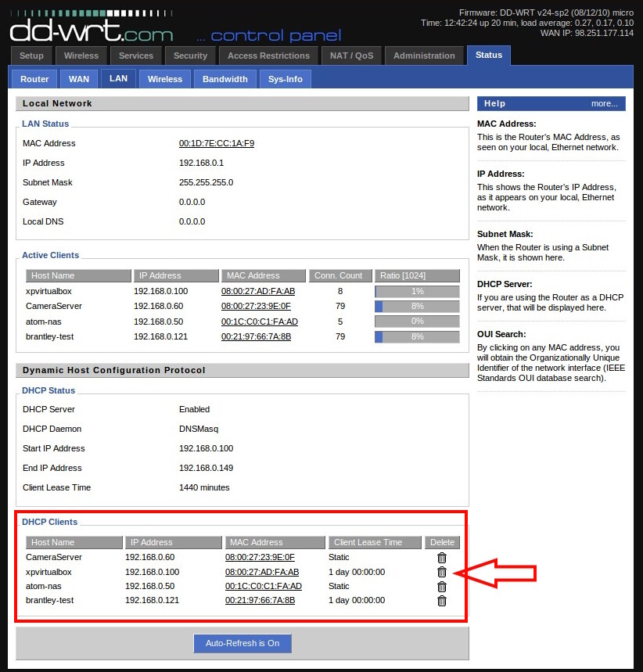
Task: Click the atom-nas 0% ratio bar
Action: 417,322
